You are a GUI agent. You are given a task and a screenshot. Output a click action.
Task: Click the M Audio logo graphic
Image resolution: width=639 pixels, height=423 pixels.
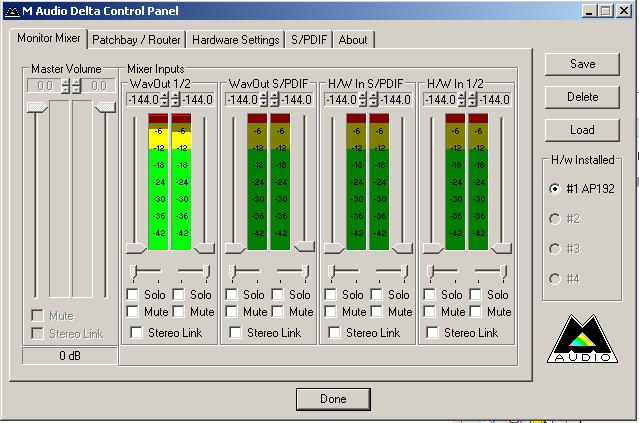point(583,339)
